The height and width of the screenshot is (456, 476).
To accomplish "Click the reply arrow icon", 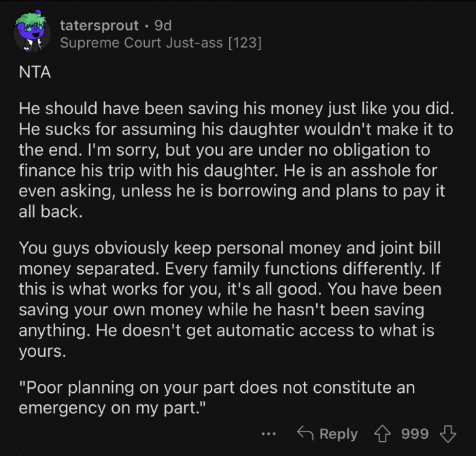I will point(305,434).
